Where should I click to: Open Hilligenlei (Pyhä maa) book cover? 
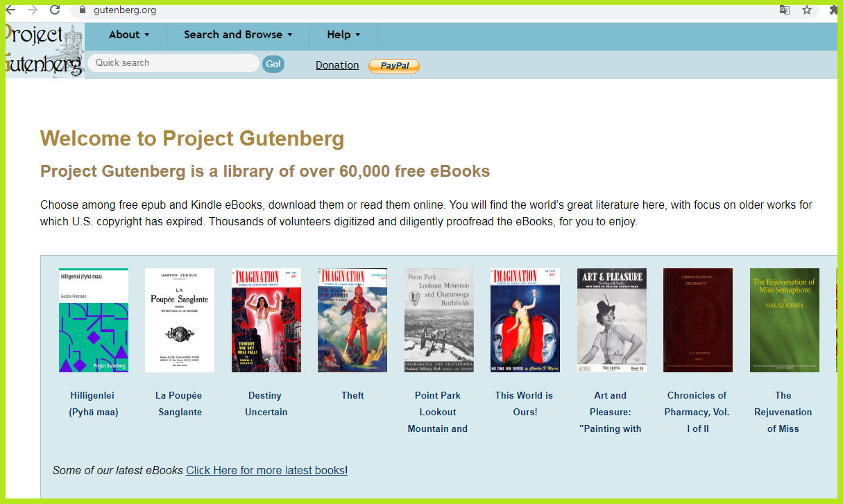click(x=94, y=320)
